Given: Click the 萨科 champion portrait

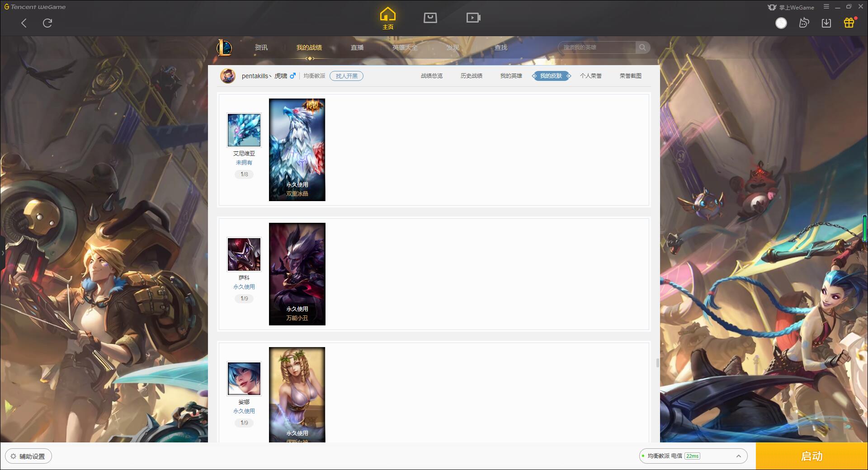Looking at the screenshot, I should pyautogui.click(x=244, y=254).
